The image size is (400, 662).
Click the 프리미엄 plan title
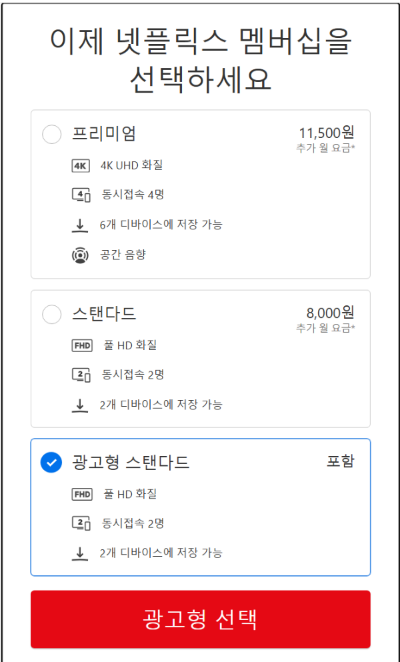pyautogui.click(x=104, y=134)
